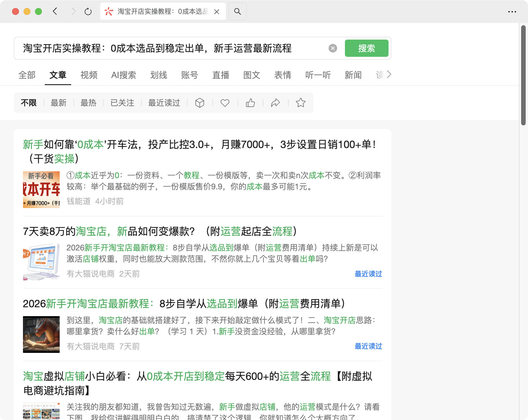Click the author name 钱能道
The image size is (528, 420).
[x=79, y=201]
